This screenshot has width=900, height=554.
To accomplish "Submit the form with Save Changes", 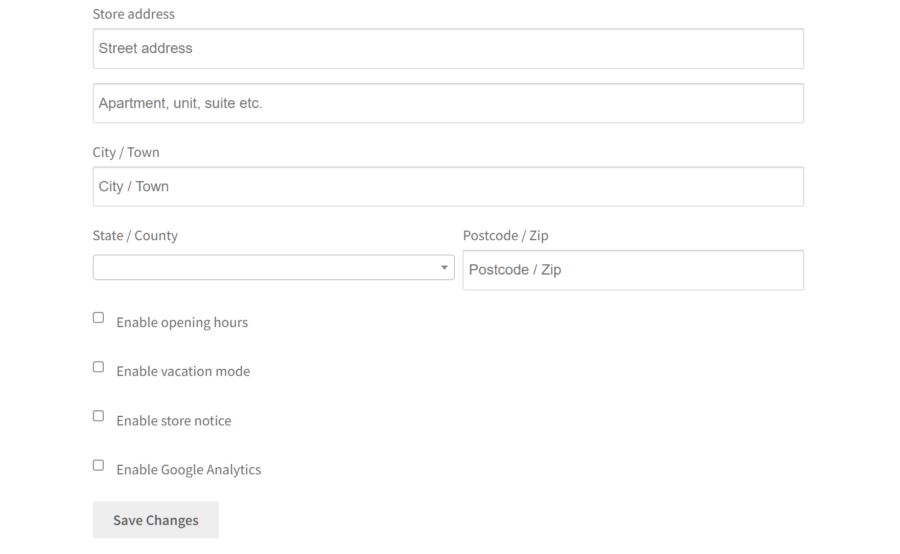I will [x=156, y=520].
